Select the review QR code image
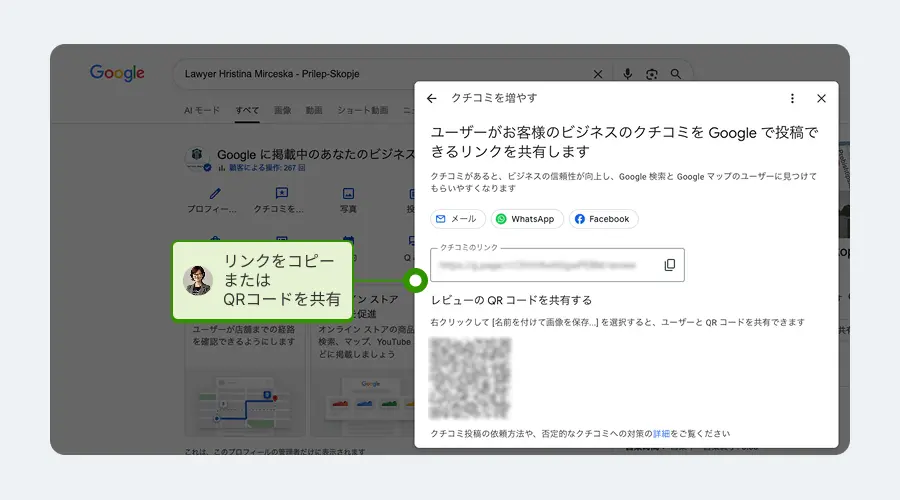This screenshot has width=900, height=500. tap(470, 378)
